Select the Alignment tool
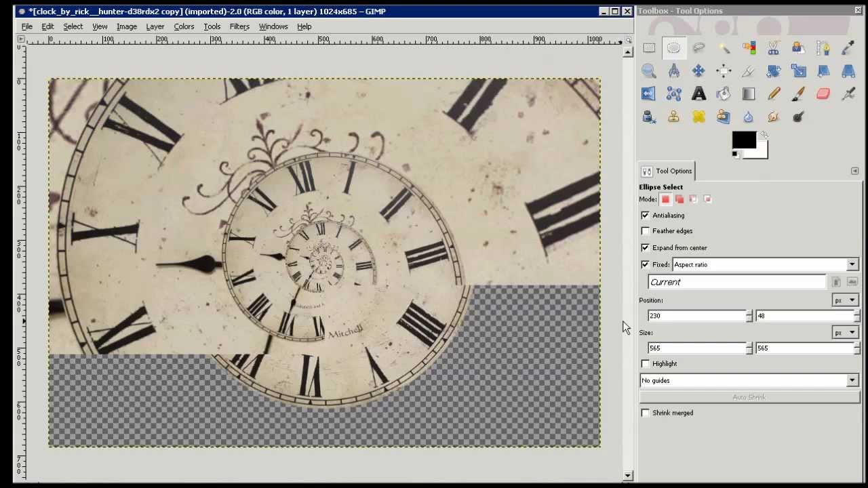 [724, 70]
